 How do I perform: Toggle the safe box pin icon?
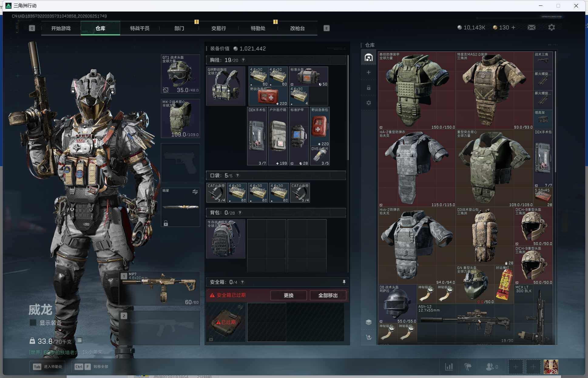[344, 282]
